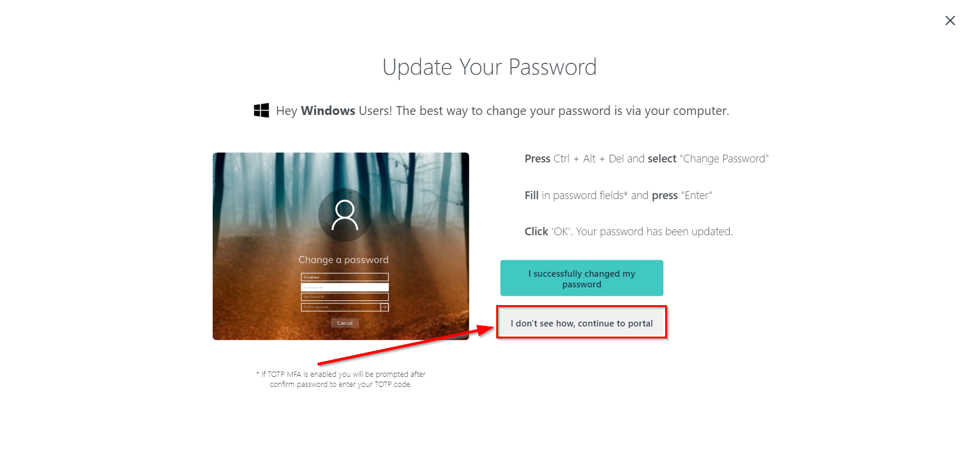The height and width of the screenshot is (461, 980).
Task: Click the "Change a password" heading
Action: 343,260
